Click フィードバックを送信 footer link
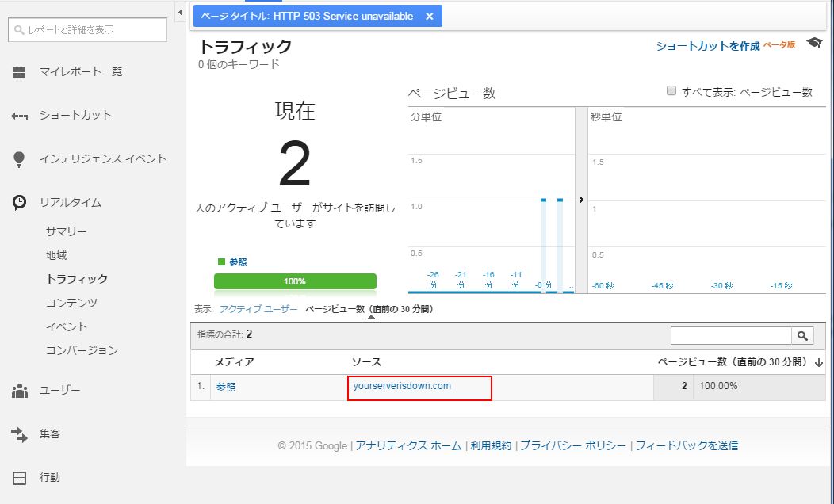Viewport: 834px width, 504px height. click(687, 445)
